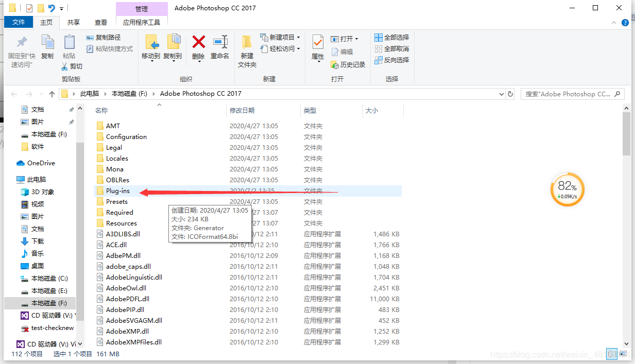The height and width of the screenshot is (364, 635).
Task: Click the Back navigation arrow
Action: pyautogui.click(x=14, y=94)
